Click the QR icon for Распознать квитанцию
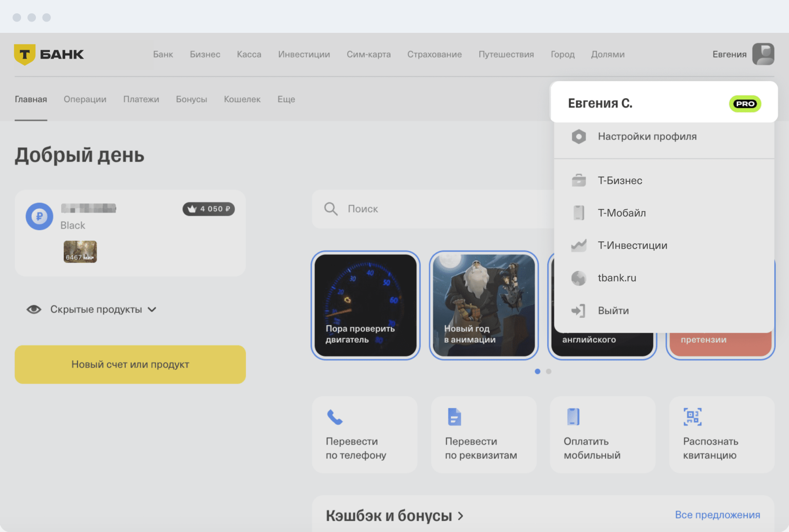Image resolution: width=789 pixels, height=532 pixels. [x=692, y=416]
